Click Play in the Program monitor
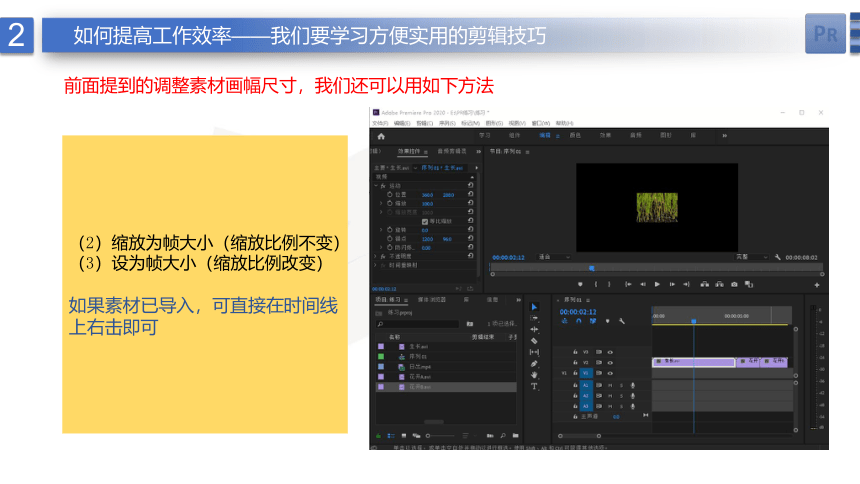The width and height of the screenshot is (860, 484). (657, 284)
